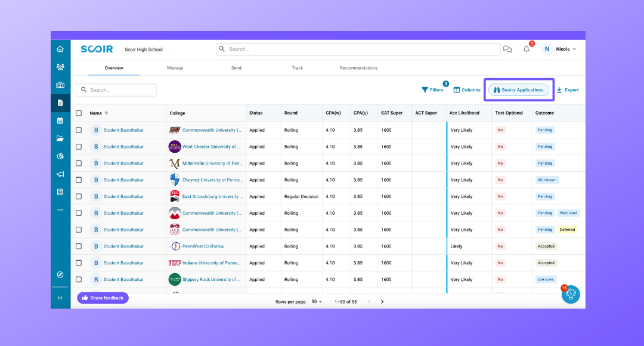Screen dimensions: 644x346
Task: Check the Cheyney University row checkbox
Action: tap(79, 180)
